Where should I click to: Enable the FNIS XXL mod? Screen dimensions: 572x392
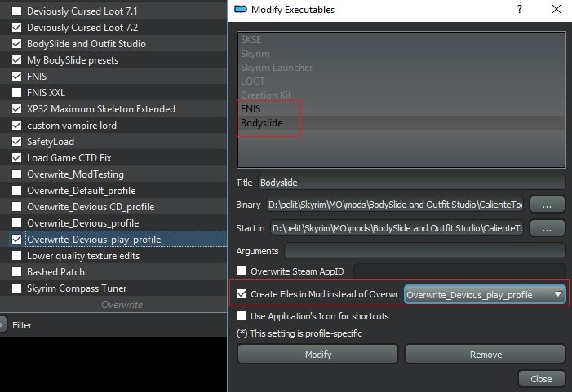coord(17,93)
